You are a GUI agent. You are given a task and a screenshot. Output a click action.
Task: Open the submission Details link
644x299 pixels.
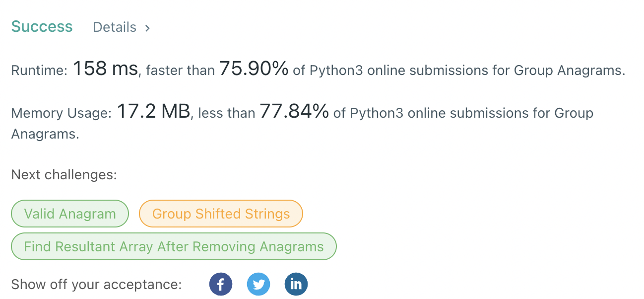click(x=115, y=27)
